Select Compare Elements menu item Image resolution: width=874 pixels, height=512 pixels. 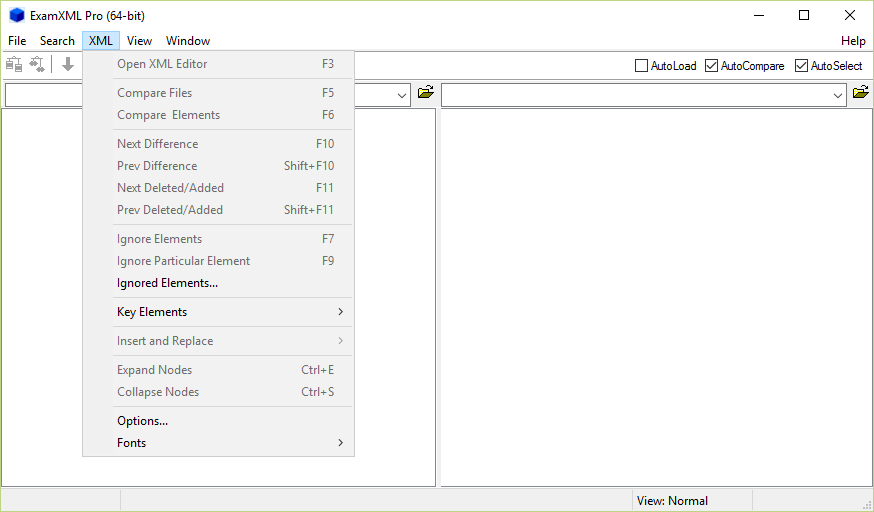click(x=218, y=115)
